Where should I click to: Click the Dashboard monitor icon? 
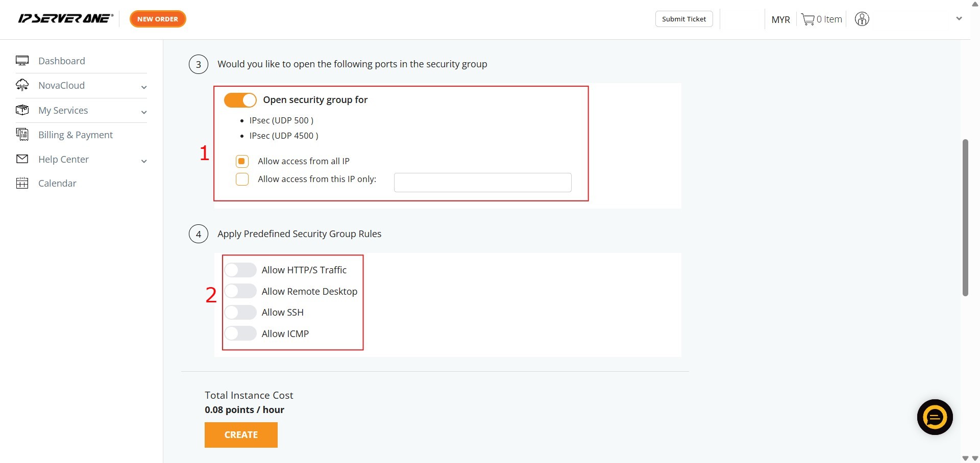22,61
